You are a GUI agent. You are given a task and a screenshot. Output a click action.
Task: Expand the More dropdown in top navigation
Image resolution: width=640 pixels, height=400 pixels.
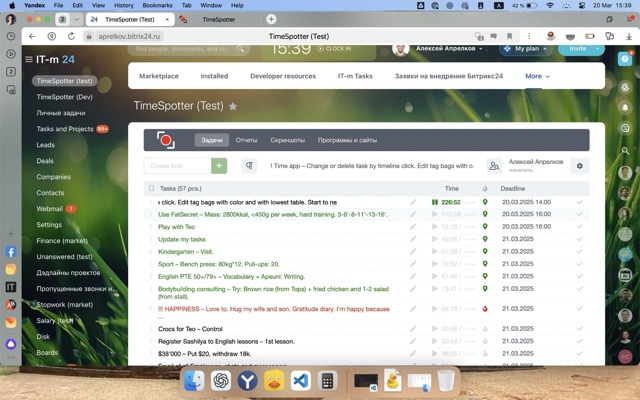pyautogui.click(x=537, y=76)
